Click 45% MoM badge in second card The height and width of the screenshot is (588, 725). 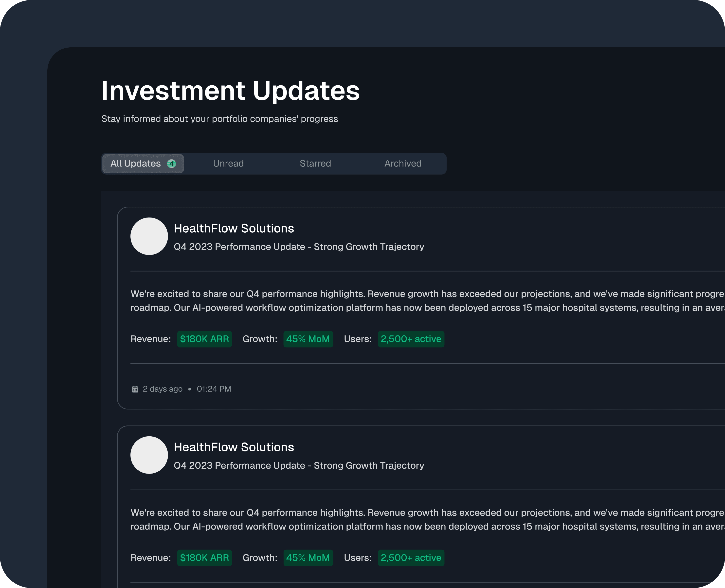point(308,558)
